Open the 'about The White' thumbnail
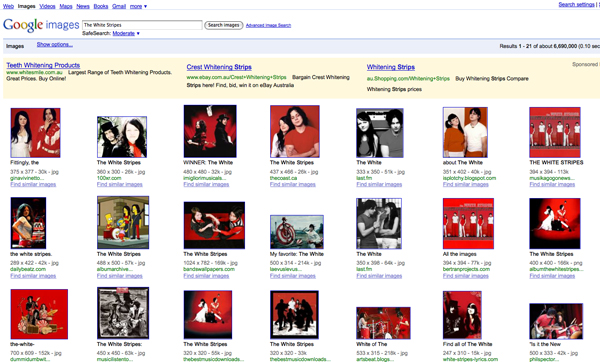Viewport: 600px width, 362px height. pos(465,132)
